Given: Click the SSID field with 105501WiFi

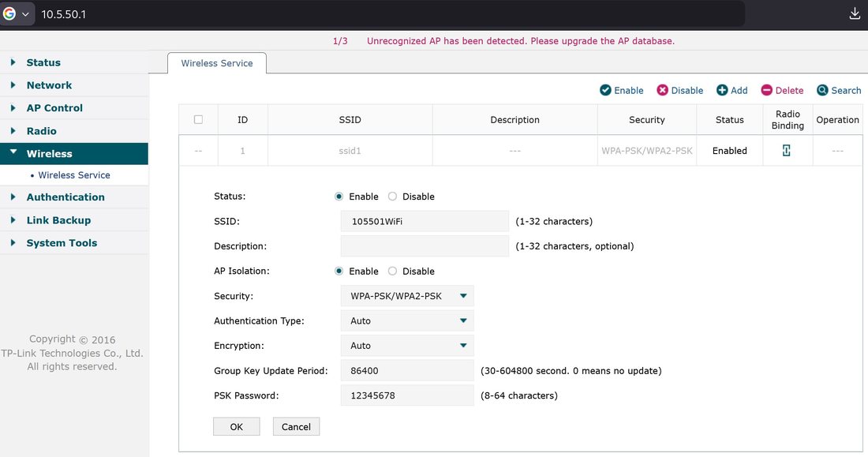Looking at the screenshot, I should (x=425, y=221).
